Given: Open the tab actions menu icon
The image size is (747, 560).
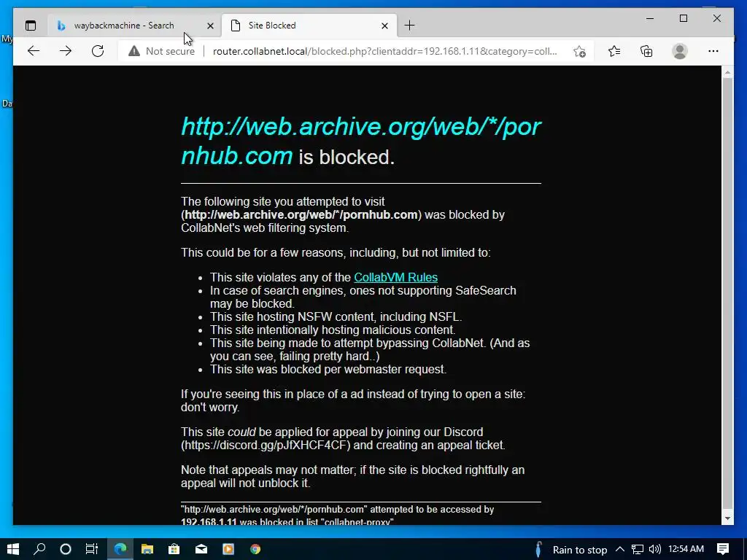Looking at the screenshot, I should [31, 26].
